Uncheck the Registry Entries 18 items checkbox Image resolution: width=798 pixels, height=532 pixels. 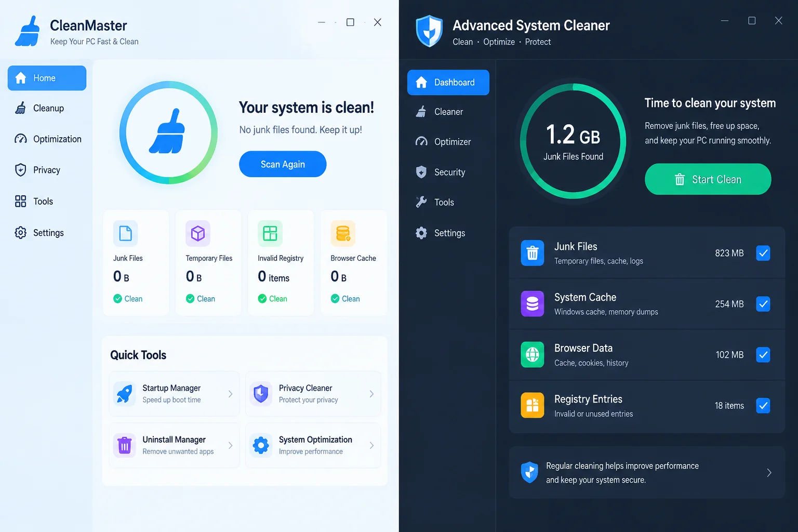(x=763, y=405)
